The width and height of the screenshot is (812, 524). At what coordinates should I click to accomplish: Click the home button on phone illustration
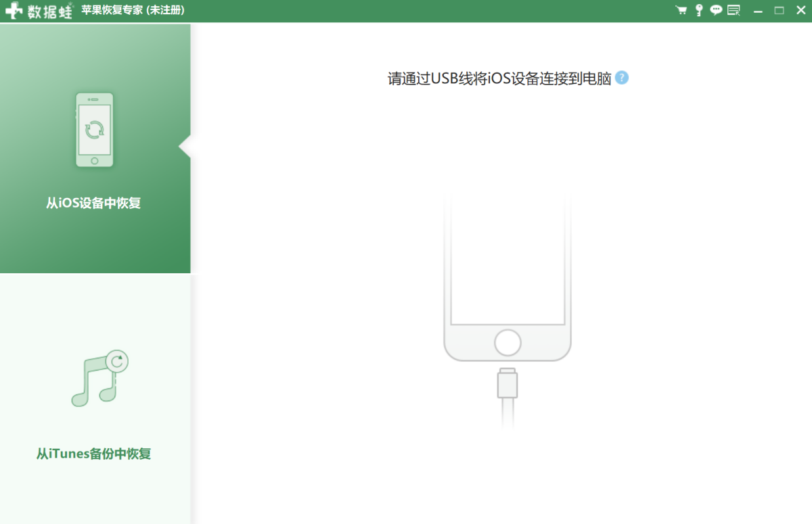(x=507, y=343)
